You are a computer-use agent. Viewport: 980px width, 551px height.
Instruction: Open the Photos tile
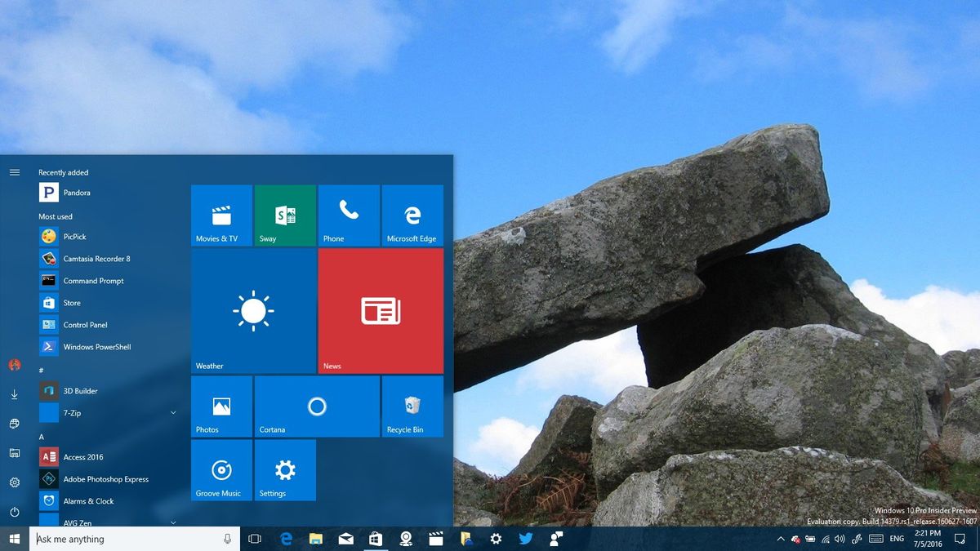coord(220,406)
